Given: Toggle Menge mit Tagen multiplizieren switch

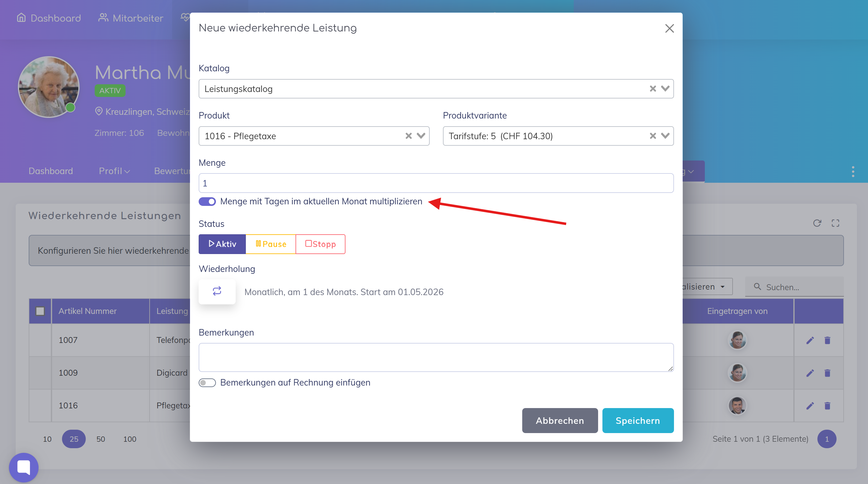Looking at the screenshot, I should pyautogui.click(x=207, y=201).
